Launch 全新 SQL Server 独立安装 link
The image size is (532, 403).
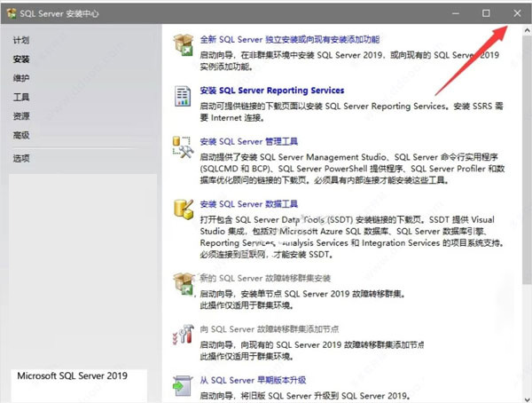point(289,39)
